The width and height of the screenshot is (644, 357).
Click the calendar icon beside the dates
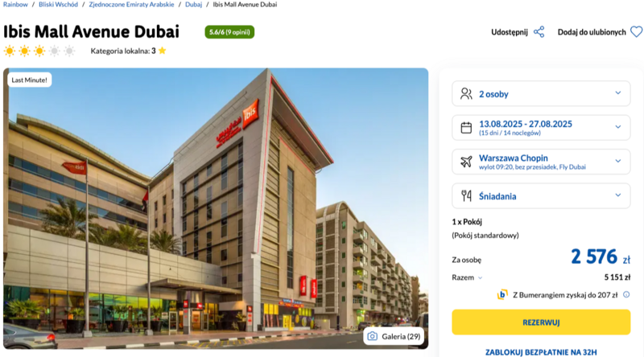pos(466,128)
